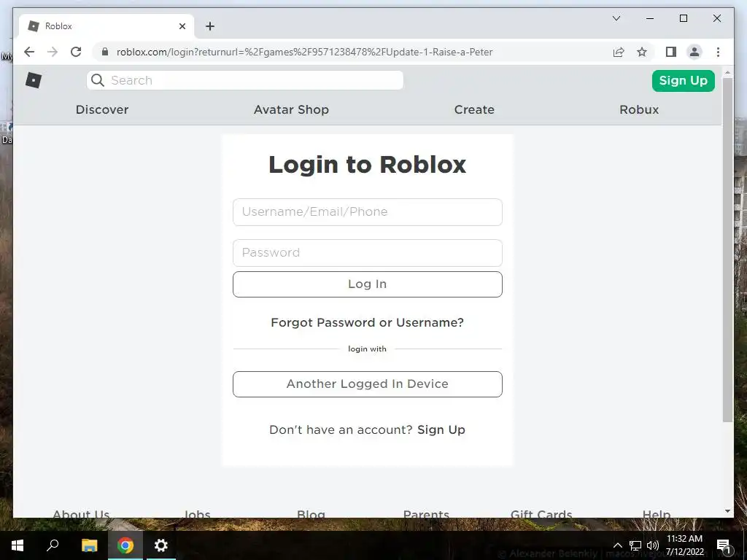Focus the Password field
This screenshot has height=560, width=747.
(368, 253)
